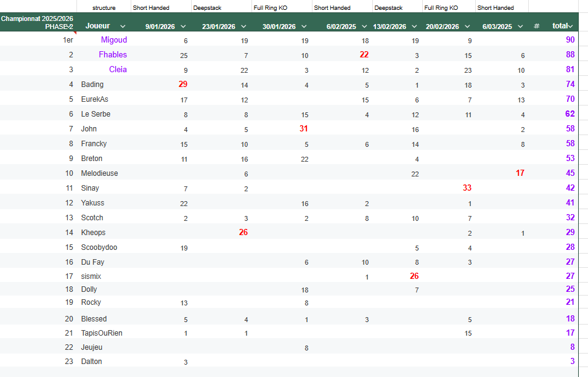Open the 20/02/2026 column filter
The image size is (588, 377).
466,27
